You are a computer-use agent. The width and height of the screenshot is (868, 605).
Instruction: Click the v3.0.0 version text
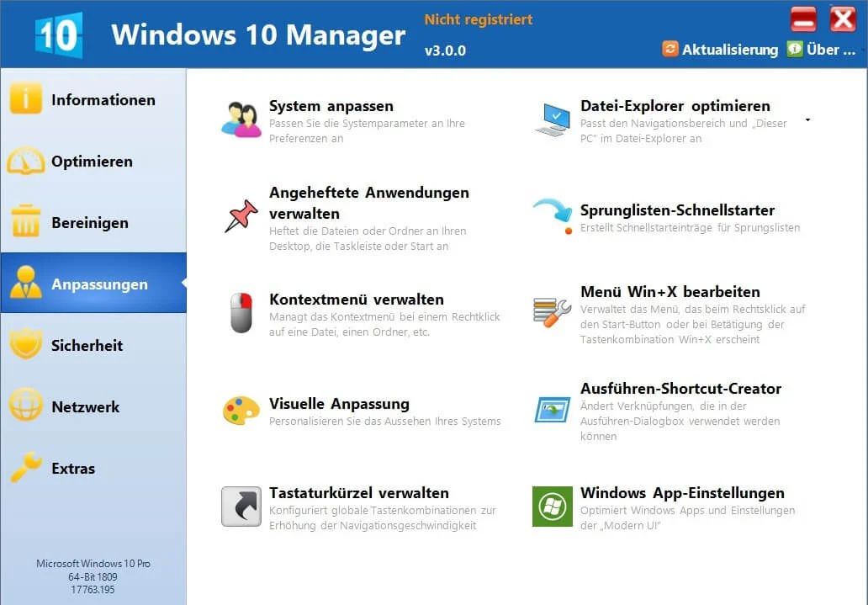pyautogui.click(x=445, y=50)
